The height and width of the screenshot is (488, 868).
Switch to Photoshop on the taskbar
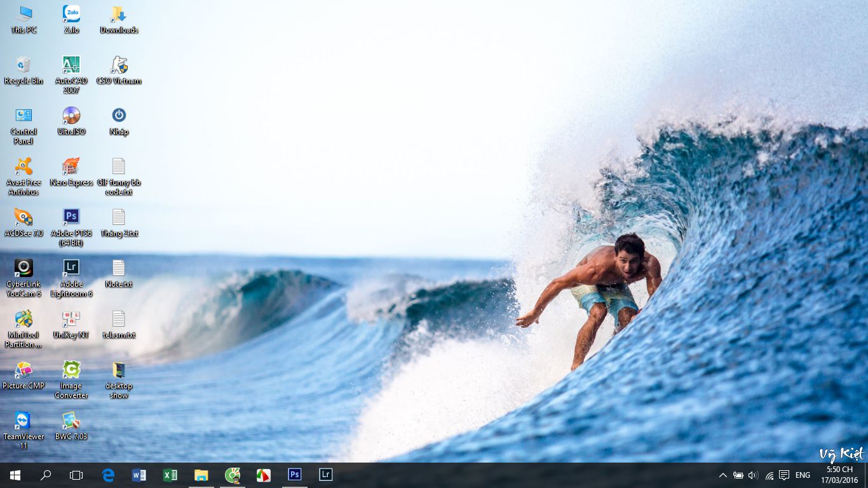click(295, 475)
